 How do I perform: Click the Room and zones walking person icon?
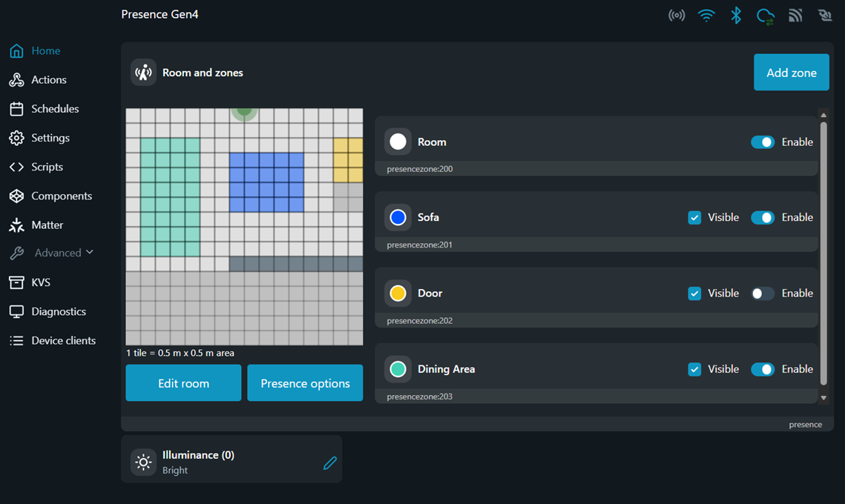point(144,73)
